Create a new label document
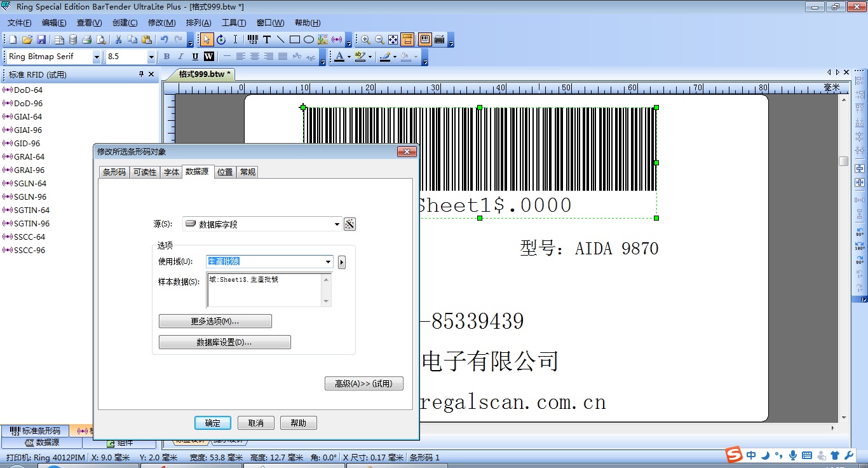This screenshot has height=468, width=868. coord(13,39)
